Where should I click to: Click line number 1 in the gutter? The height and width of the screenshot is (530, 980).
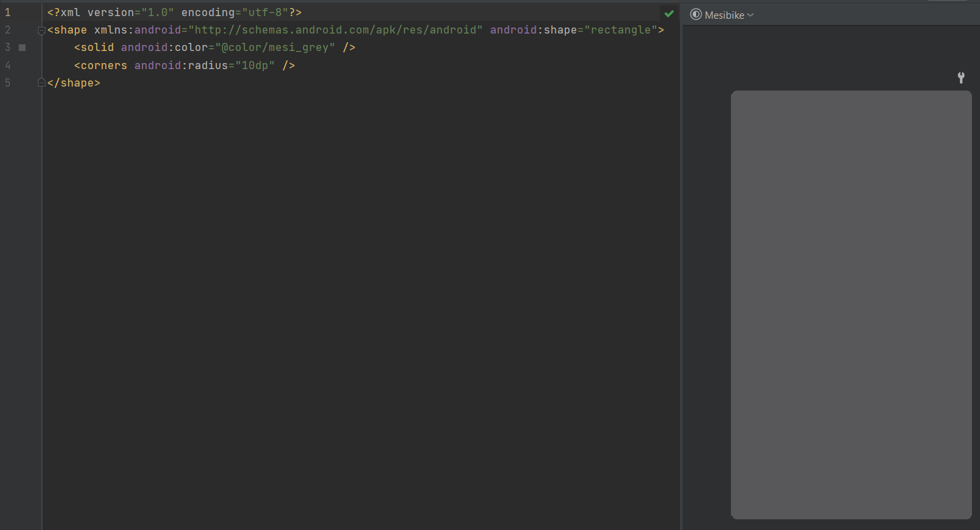(7, 13)
